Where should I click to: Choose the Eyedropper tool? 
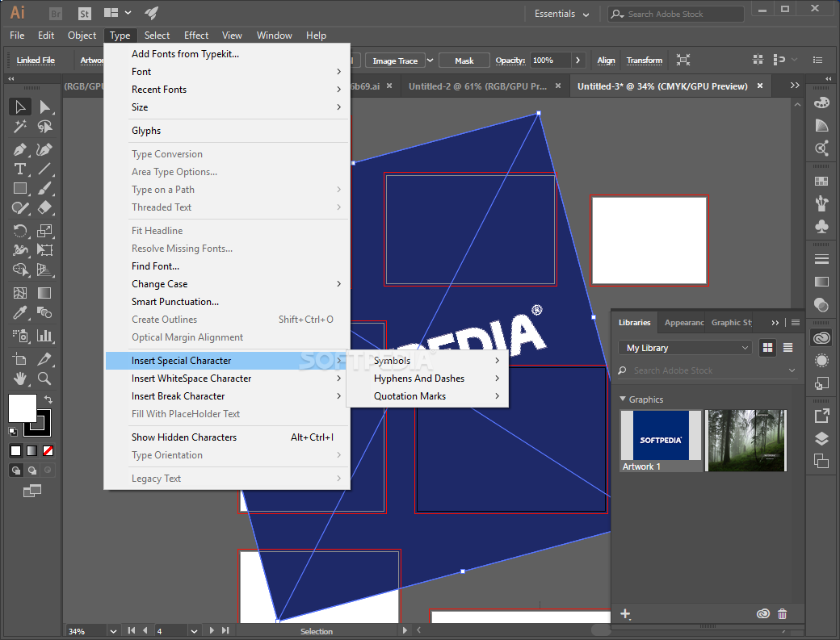pos(20,312)
